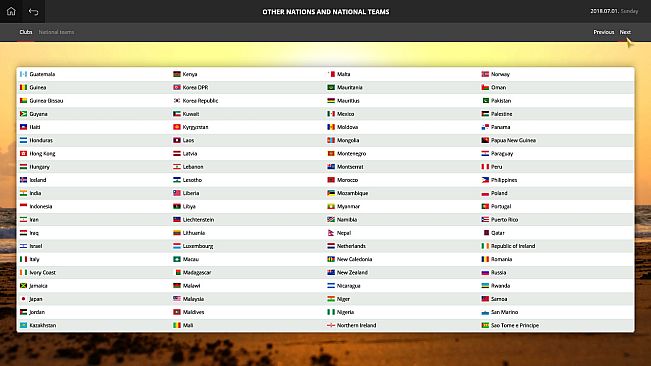
Task: Click the Korea Republic flag icon
Action: pyautogui.click(x=177, y=101)
